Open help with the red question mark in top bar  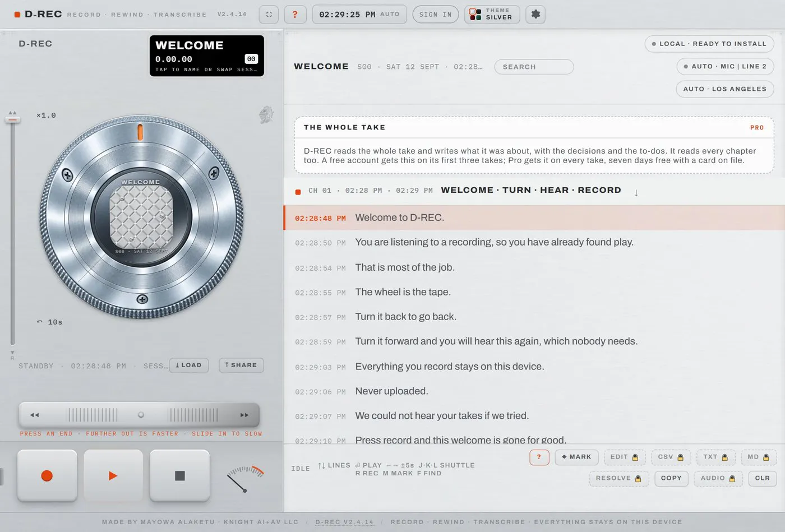click(x=295, y=15)
